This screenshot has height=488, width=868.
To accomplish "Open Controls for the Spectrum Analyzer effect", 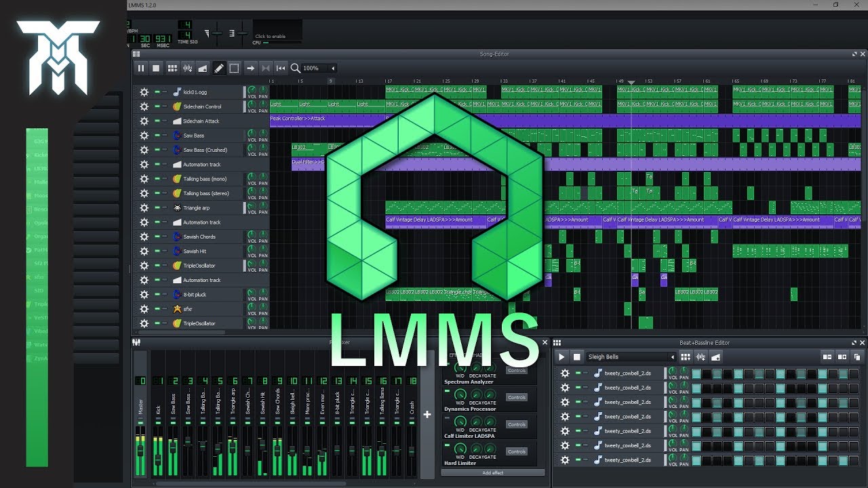I will click(x=517, y=371).
